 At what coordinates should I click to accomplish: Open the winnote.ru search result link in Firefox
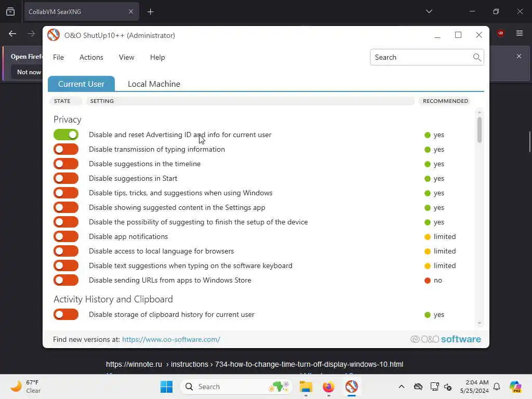point(255,364)
